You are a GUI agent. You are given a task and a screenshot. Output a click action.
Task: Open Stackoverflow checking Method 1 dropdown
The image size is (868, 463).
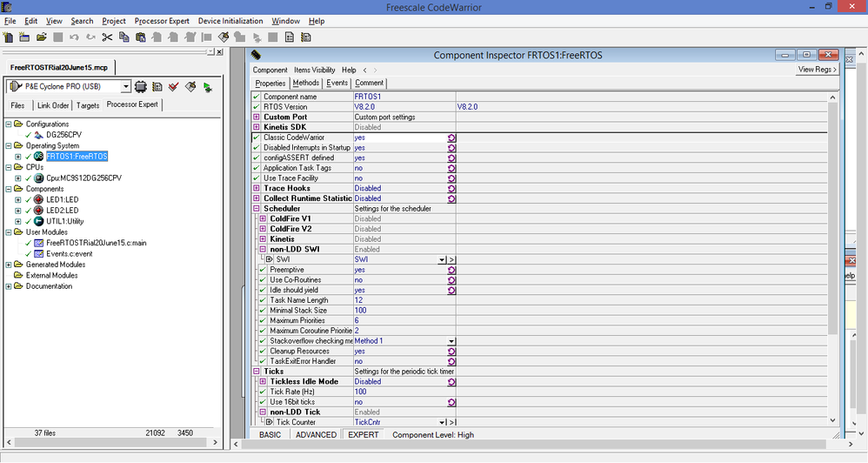pyautogui.click(x=451, y=341)
